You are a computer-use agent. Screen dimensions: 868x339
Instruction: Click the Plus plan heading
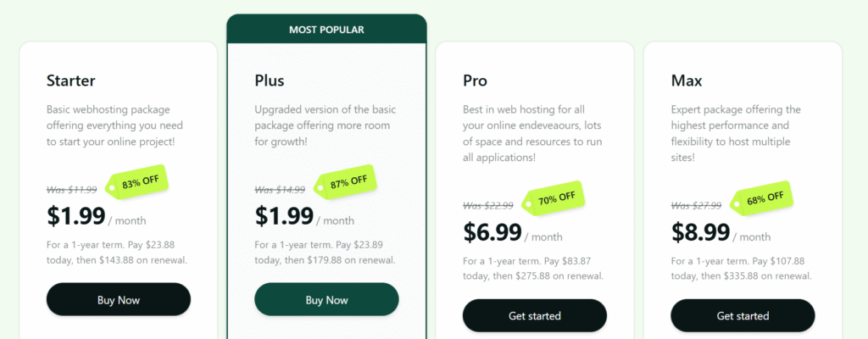point(270,81)
